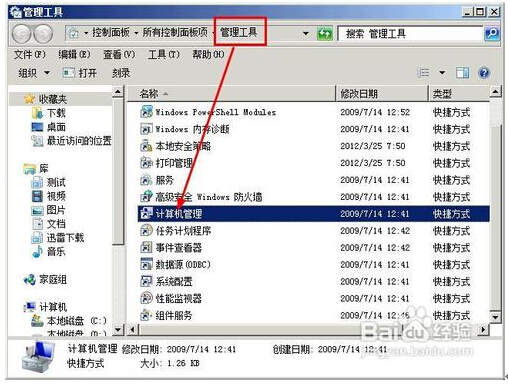Click the back navigation arrow button
This screenshot has height=385, width=508.
tap(22, 34)
